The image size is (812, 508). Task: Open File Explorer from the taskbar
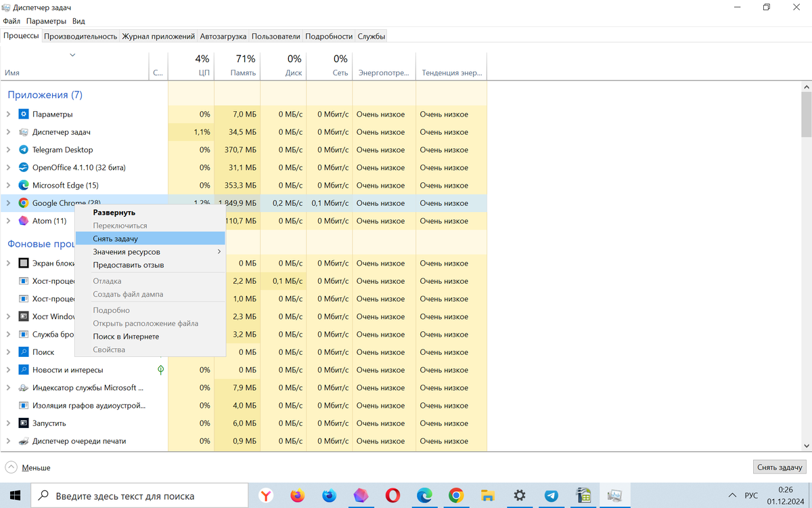coord(488,496)
